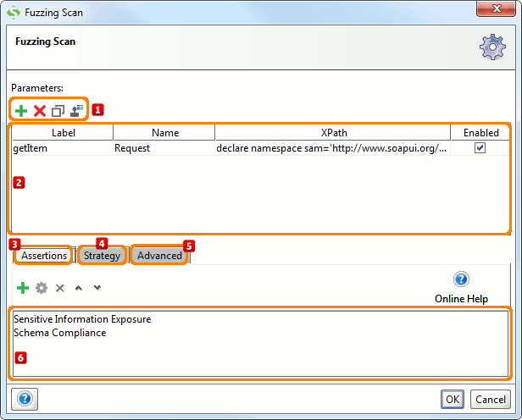Click the stamp icon in the parameters toolbar

click(76, 111)
